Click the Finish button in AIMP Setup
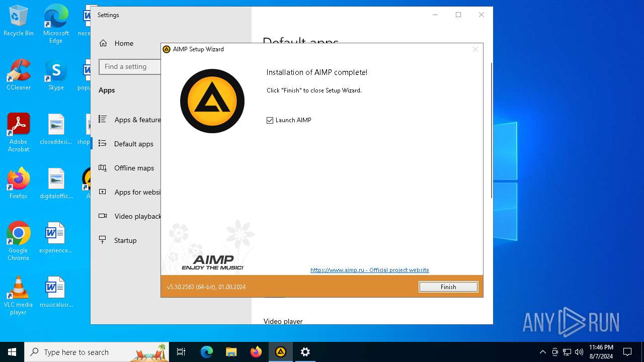Viewport: 644px width, 362px height. 448,287
